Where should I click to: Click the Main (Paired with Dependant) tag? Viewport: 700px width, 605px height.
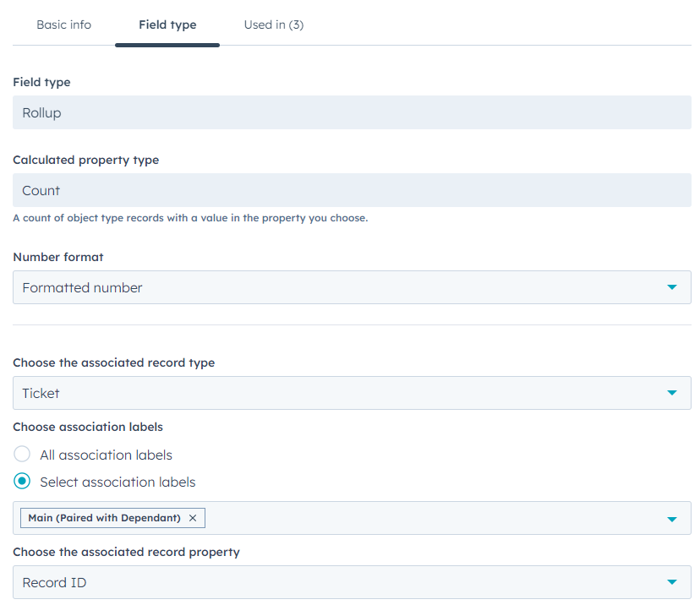coord(104,518)
